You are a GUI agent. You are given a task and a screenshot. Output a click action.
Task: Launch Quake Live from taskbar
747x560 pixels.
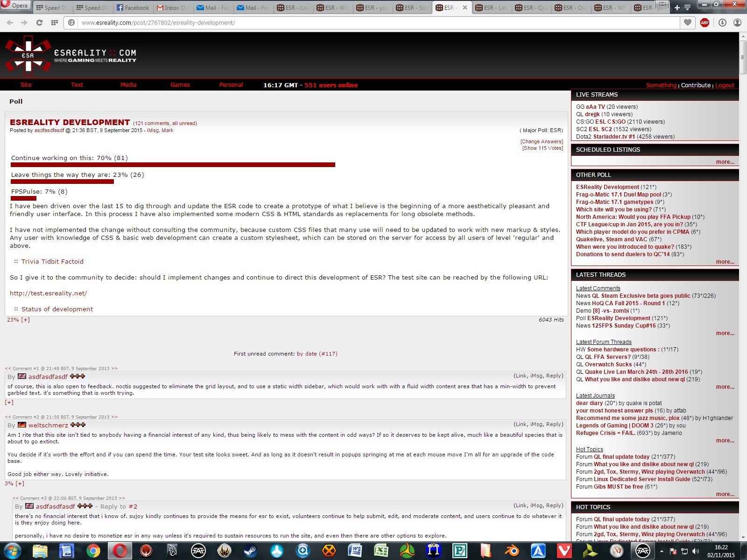[x=146, y=551]
